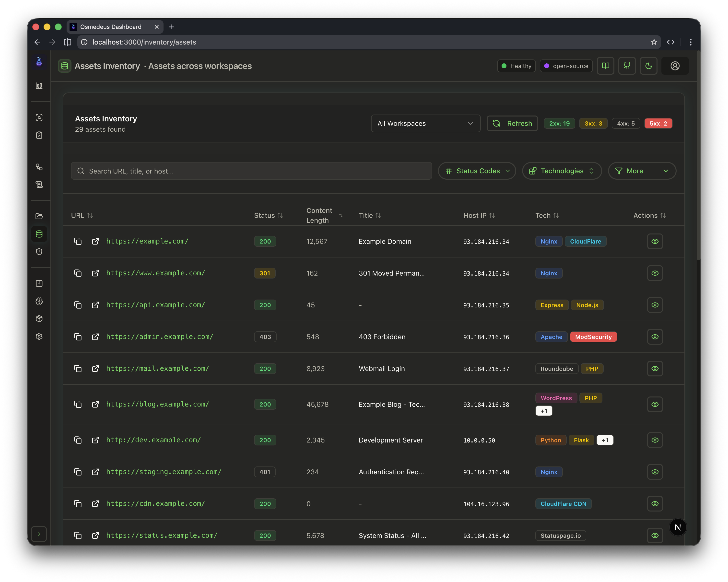Click the search URL, title, or host field
Screen dimensions: 728x582
[x=251, y=171]
